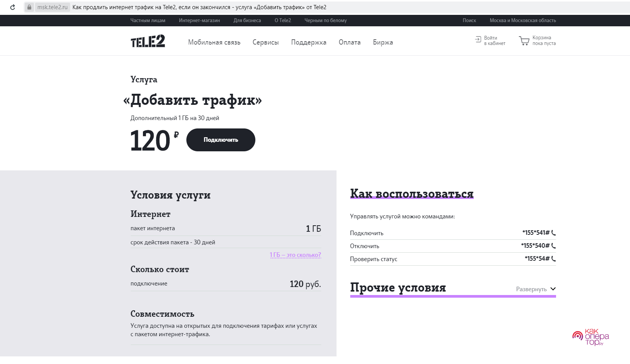
Task: Click Поиск in the top bar
Action: pos(469,21)
